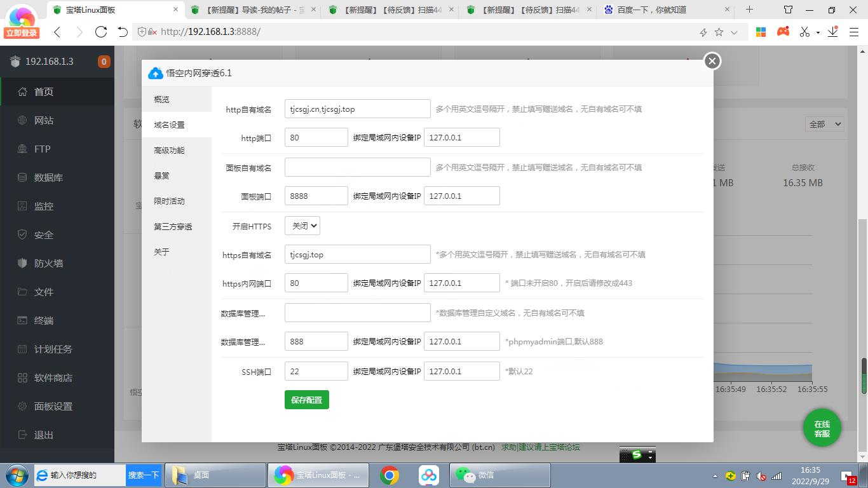The image size is (868, 488).
Task: Click the https自有域名 field with tjcsgj.top
Action: (x=358, y=254)
